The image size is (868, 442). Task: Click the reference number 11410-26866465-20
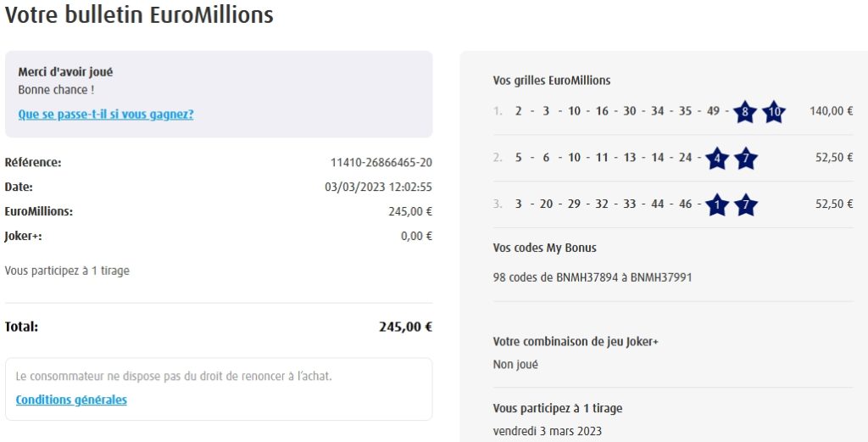pos(381,163)
